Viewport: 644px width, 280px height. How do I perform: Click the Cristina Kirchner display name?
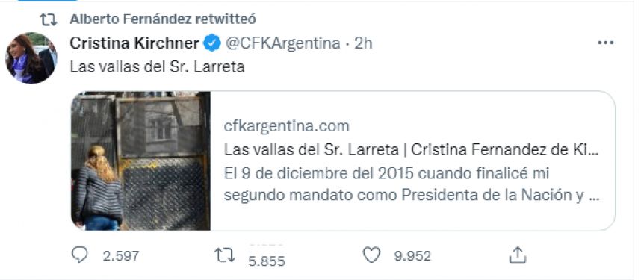[x=134, y=43]
